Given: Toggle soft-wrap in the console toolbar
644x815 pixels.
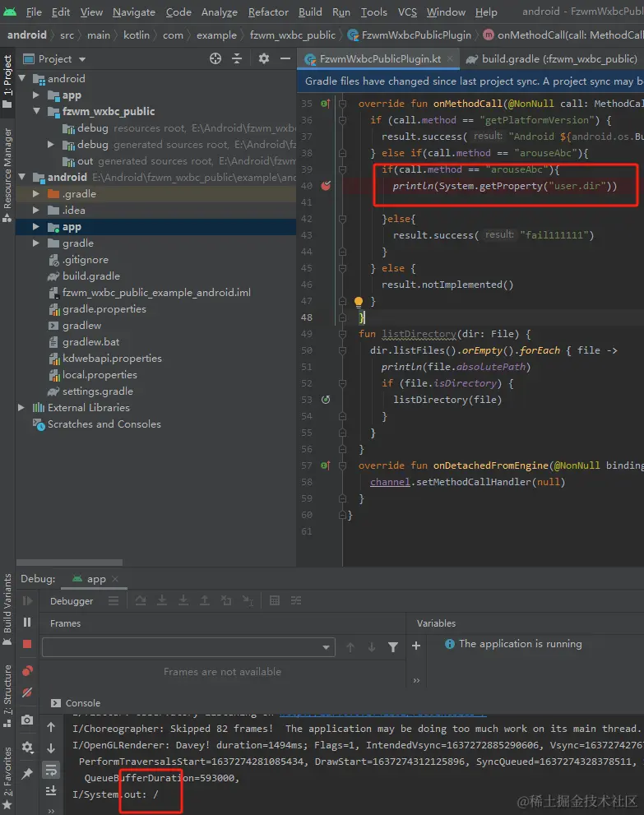Looking at the screenshot, I should coord(51,770).
